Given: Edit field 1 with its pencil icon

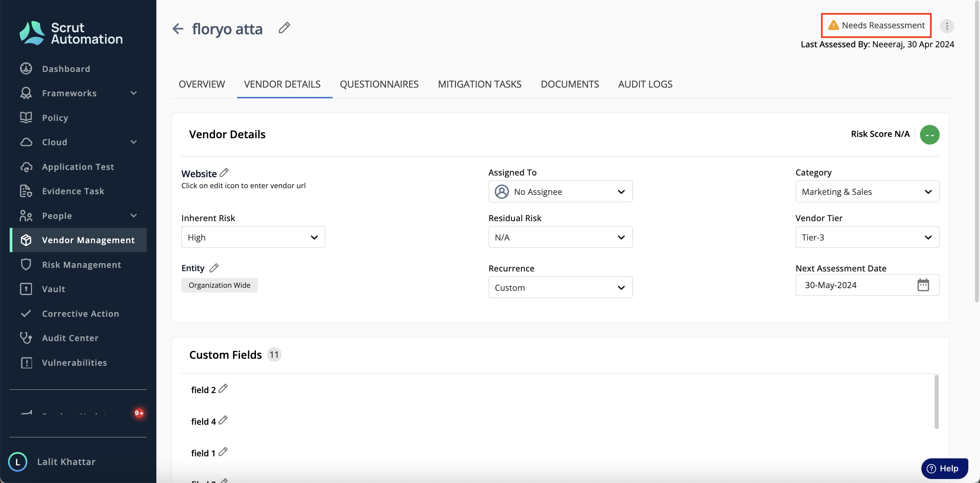Looking at the screenshot, I should point(223,451).
